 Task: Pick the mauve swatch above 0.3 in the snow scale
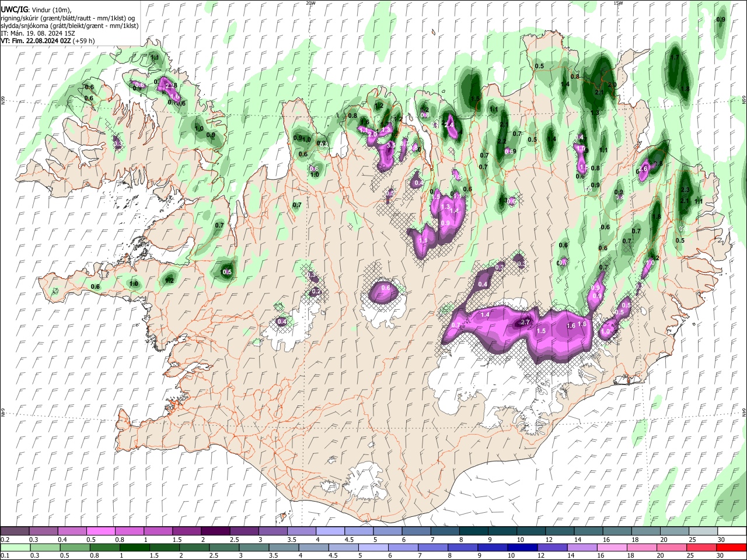(x=43, y=531)
